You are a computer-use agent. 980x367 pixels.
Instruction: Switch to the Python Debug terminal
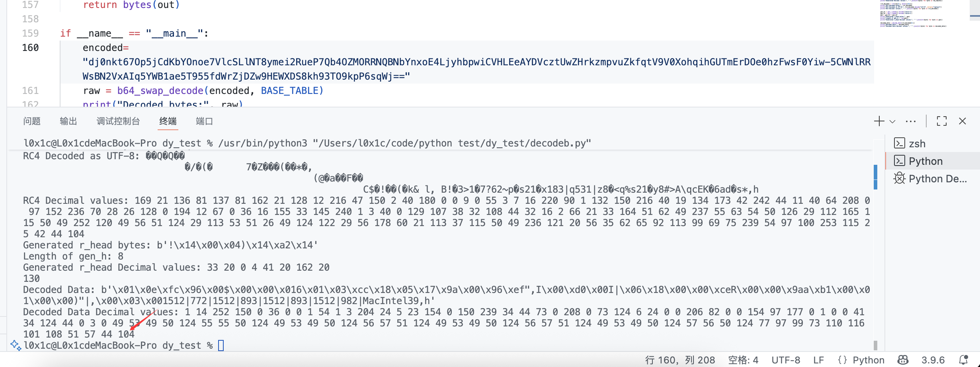(x=937, y=179)
